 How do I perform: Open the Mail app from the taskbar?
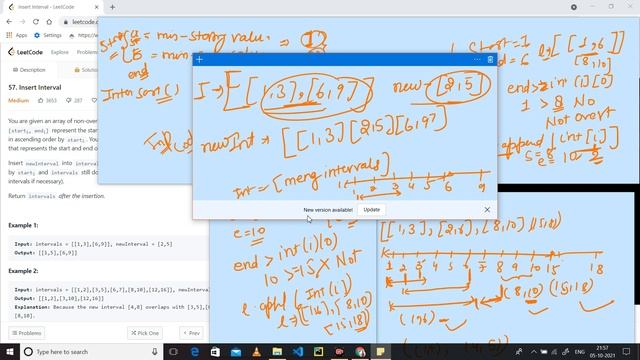point(236,351)
